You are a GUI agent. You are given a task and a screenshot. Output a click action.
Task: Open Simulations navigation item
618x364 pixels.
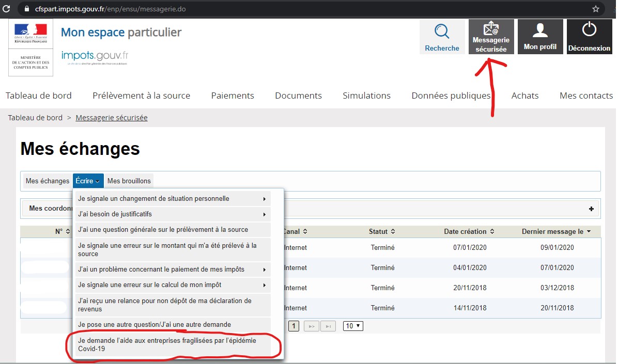click(366, 96)
